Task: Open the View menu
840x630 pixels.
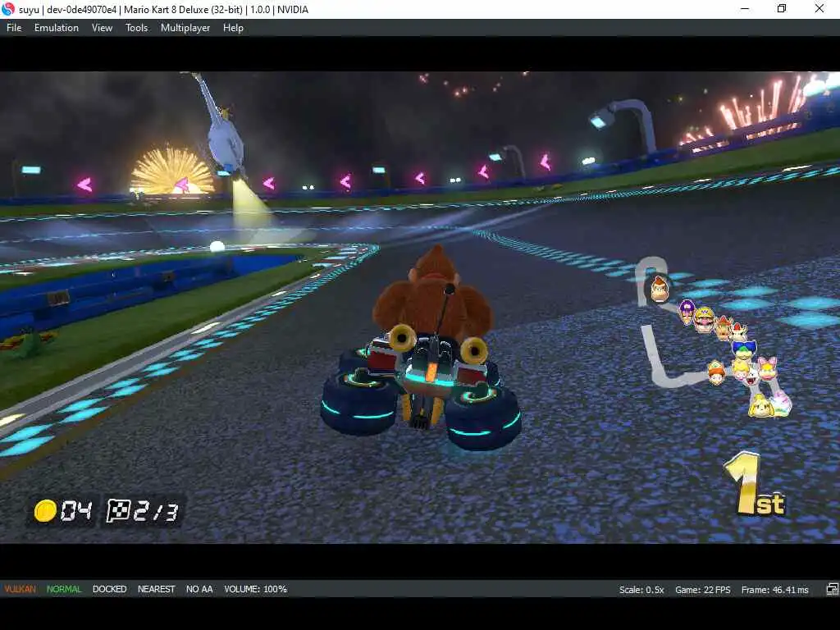Action: (102, 28)
